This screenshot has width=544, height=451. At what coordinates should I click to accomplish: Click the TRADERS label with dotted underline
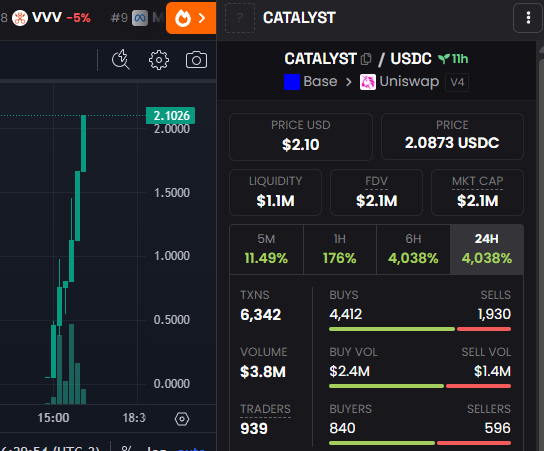[265, 409]
